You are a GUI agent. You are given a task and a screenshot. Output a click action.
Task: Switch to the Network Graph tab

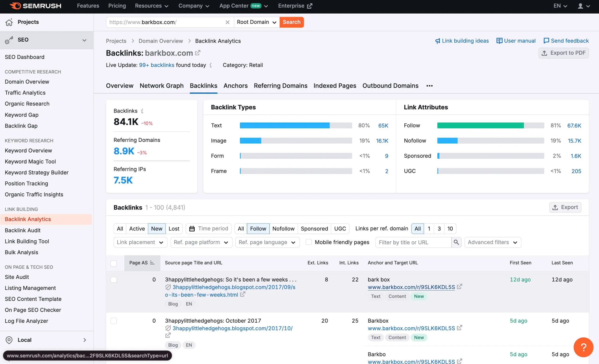pyautogui.click(x=161, y=86)
